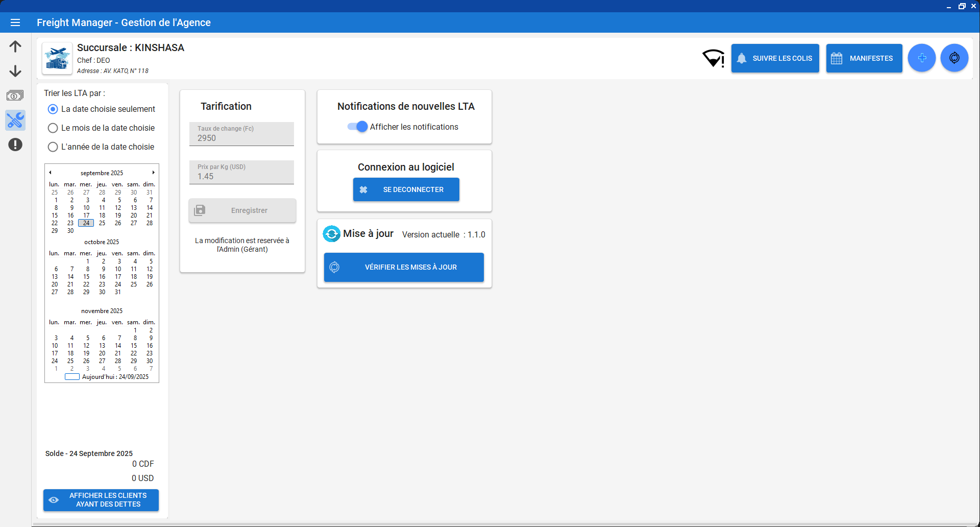Go to previous month in calendar
This screenshot has width=980, height=527.
pyautogui.click(x=50, y=173)
